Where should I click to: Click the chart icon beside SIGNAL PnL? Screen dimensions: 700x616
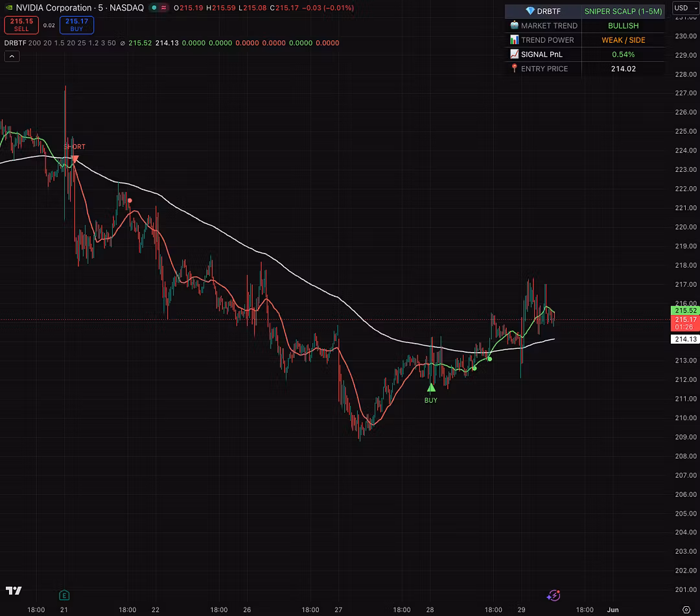coord(514,54)
